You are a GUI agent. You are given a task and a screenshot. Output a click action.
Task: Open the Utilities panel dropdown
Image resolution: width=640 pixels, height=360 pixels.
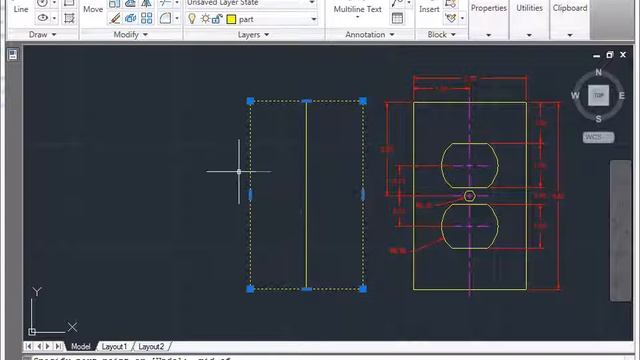coord(529,35)
